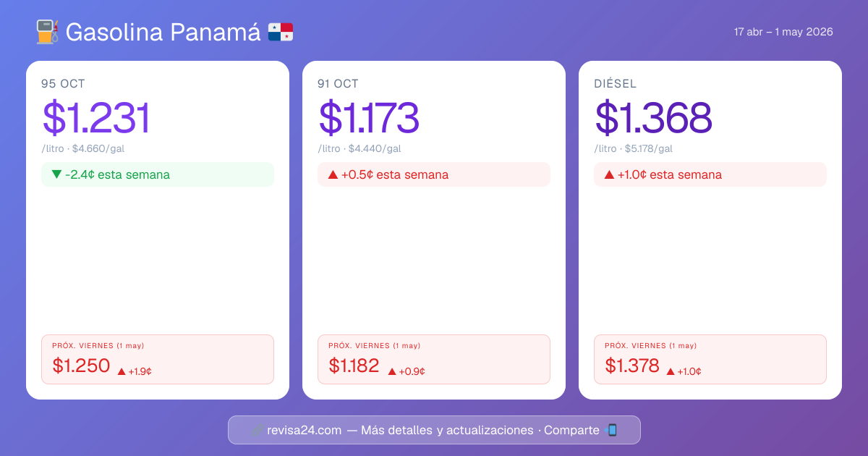Click the Comparte share text
868x456 pixels.
click(x=571, y=430)
